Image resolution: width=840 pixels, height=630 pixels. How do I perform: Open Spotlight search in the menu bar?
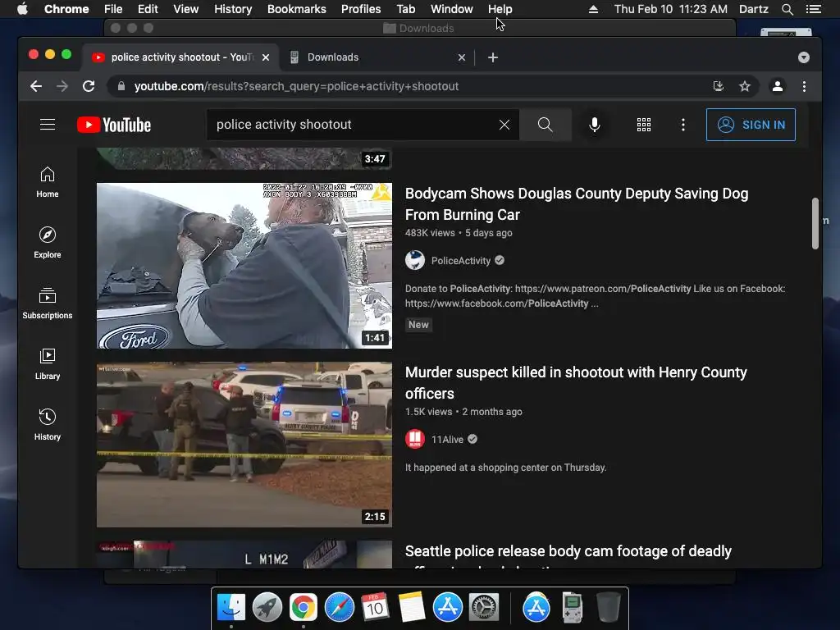tap(787, 9)
